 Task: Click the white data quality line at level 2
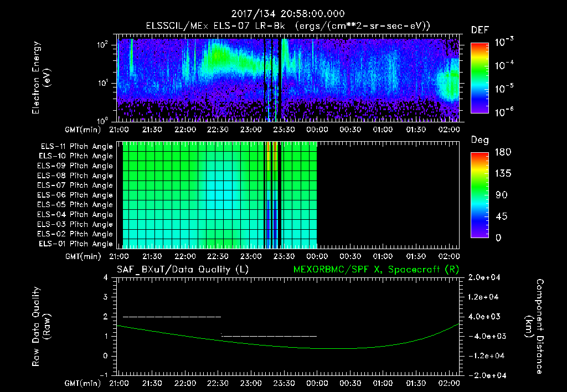[x=172, y=317]
